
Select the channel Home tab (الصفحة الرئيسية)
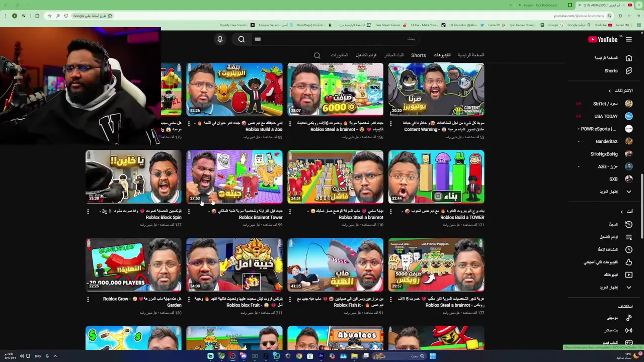point(471,55)
